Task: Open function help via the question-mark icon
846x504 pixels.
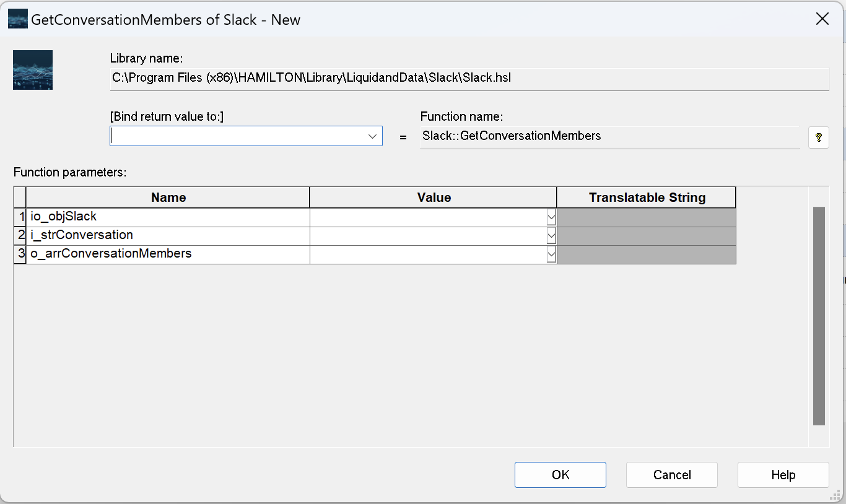Action: (x=819, y=137)
